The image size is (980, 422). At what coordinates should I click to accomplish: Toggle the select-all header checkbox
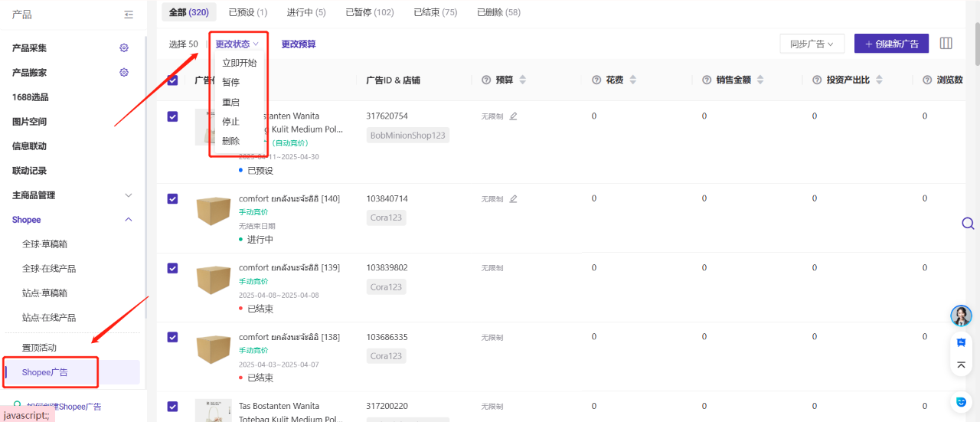point(172,80)
